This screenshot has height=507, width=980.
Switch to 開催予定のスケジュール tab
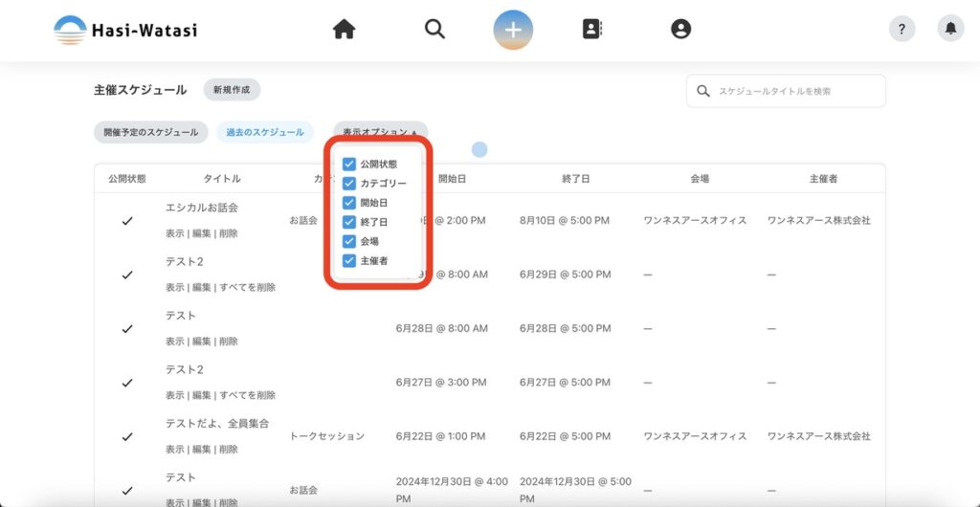tap(151, 132)
